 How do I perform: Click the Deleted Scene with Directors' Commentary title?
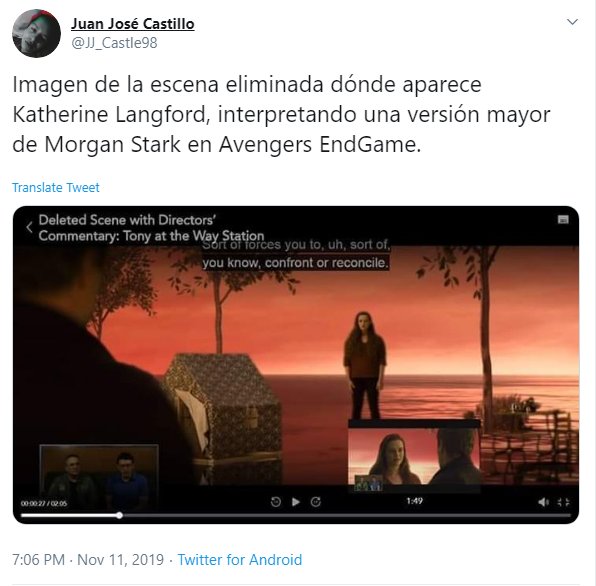(151, 228)
